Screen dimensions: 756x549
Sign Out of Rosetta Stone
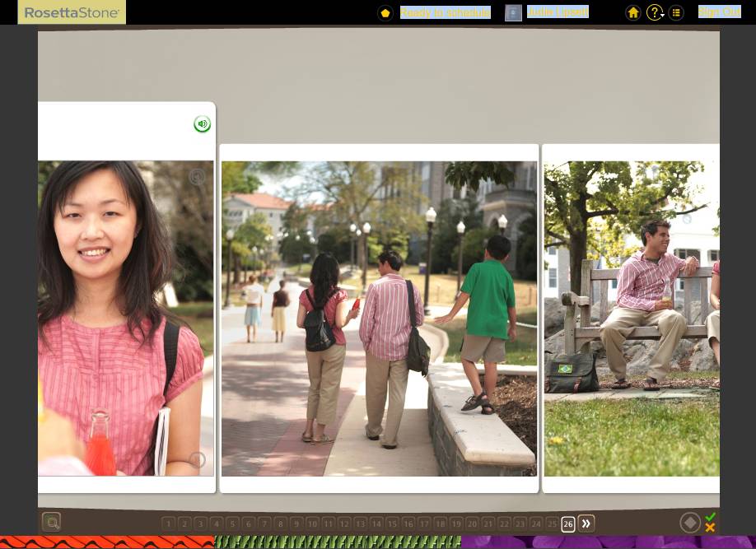coord(720,12)
